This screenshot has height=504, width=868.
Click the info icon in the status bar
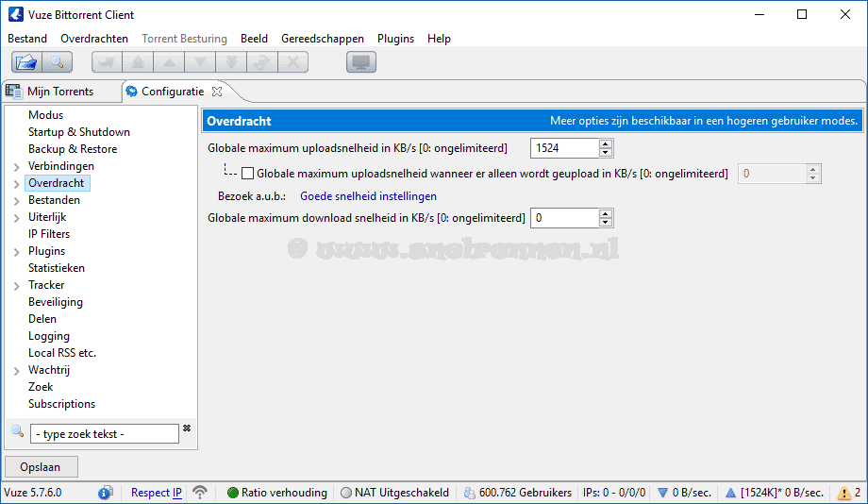[105, 493]
